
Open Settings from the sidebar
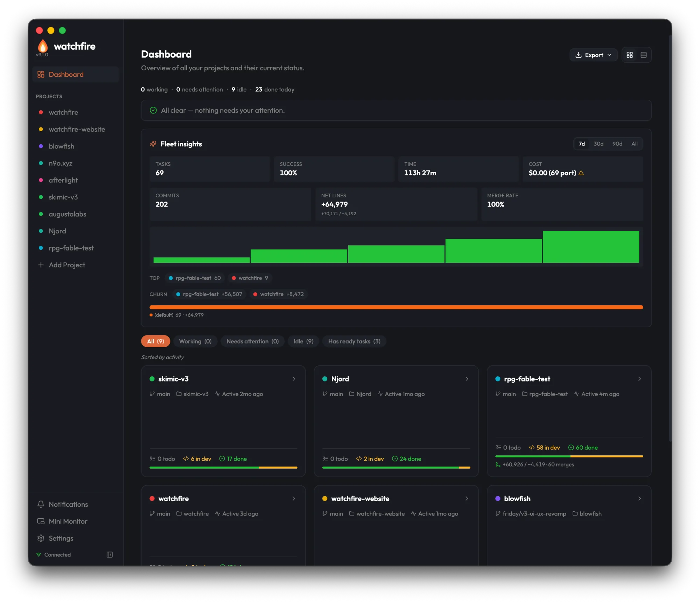coord(76,538)
